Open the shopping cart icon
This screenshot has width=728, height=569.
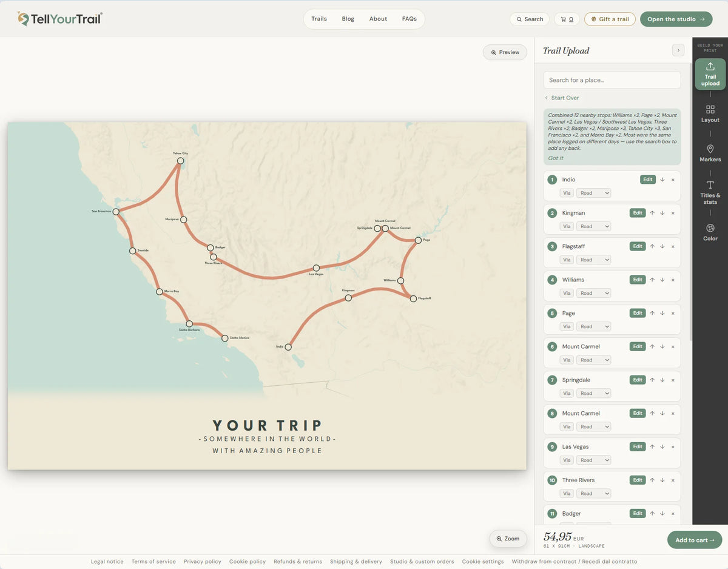point(567,19)
